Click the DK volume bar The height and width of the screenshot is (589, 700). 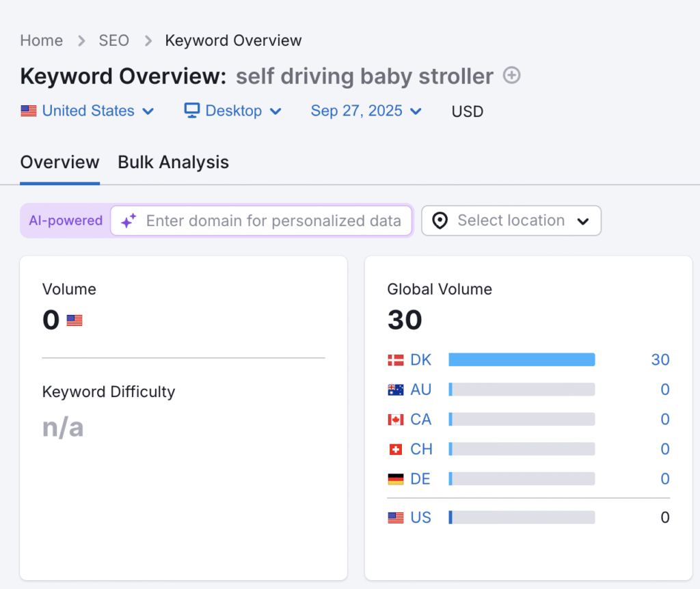522,359
